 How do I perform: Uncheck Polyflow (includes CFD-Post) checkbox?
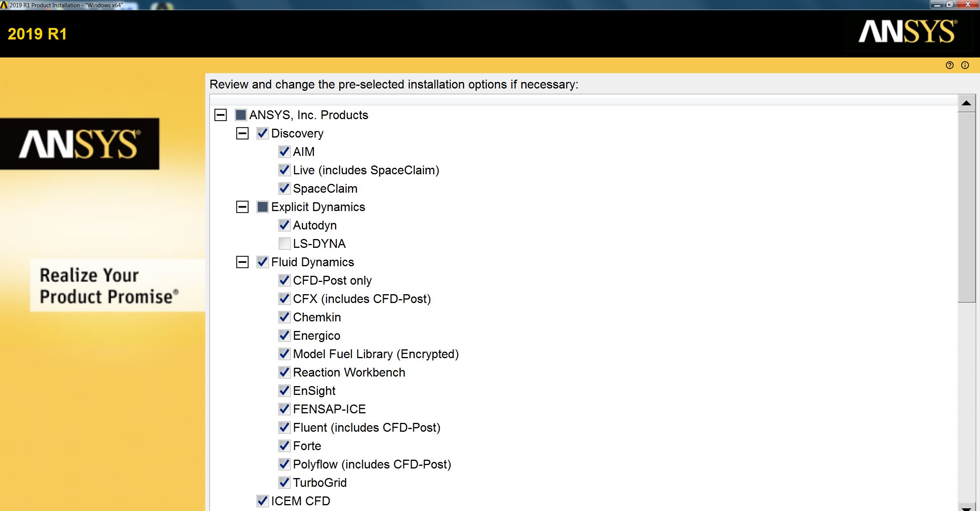(x=284, y=464)
